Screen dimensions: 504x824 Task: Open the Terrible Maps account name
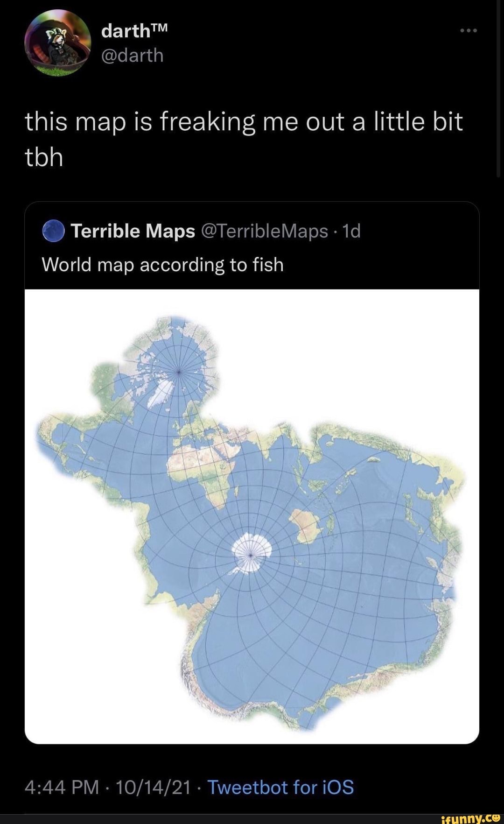133,231
